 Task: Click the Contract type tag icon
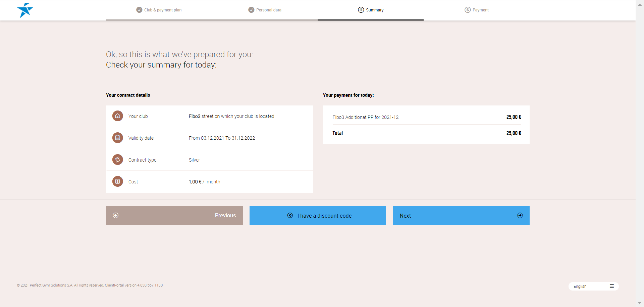(117, 160)
